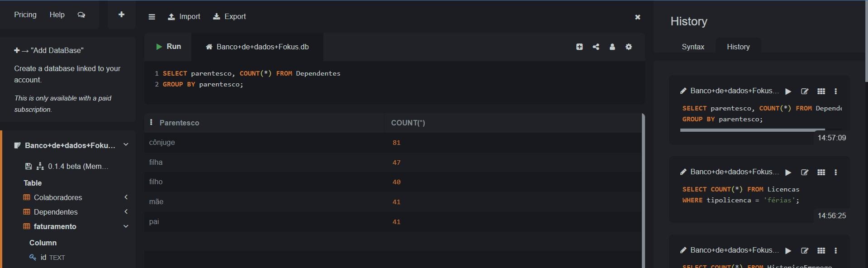868x268 pixels.
Task: Collapse the faturamento table columns
Action: 126,226
